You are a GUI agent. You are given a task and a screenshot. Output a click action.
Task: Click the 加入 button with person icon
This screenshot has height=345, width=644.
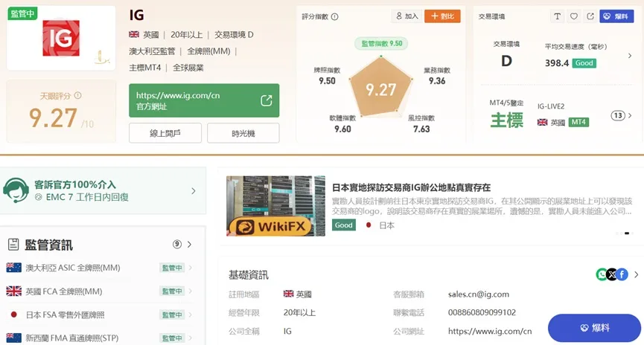[x=407, y=16]
